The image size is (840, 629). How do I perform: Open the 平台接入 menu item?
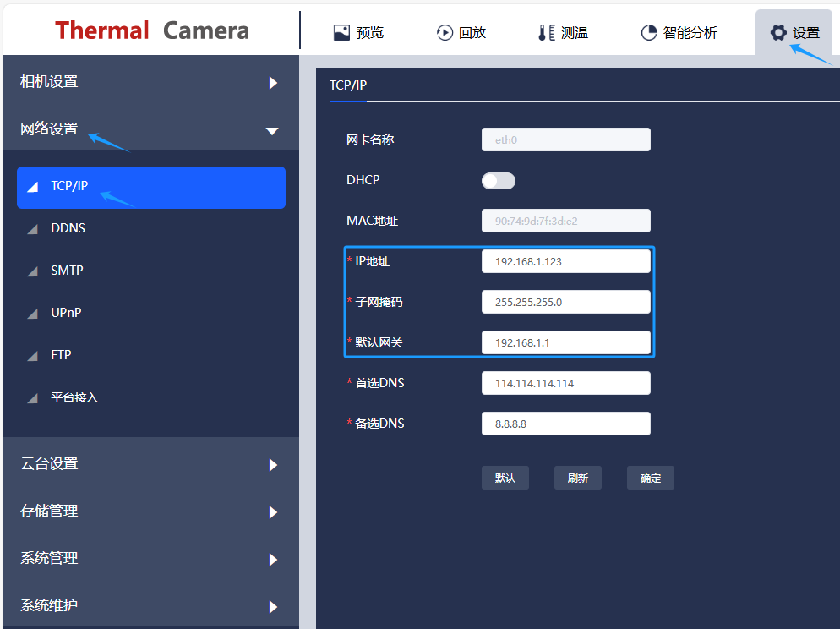[74, 397]
